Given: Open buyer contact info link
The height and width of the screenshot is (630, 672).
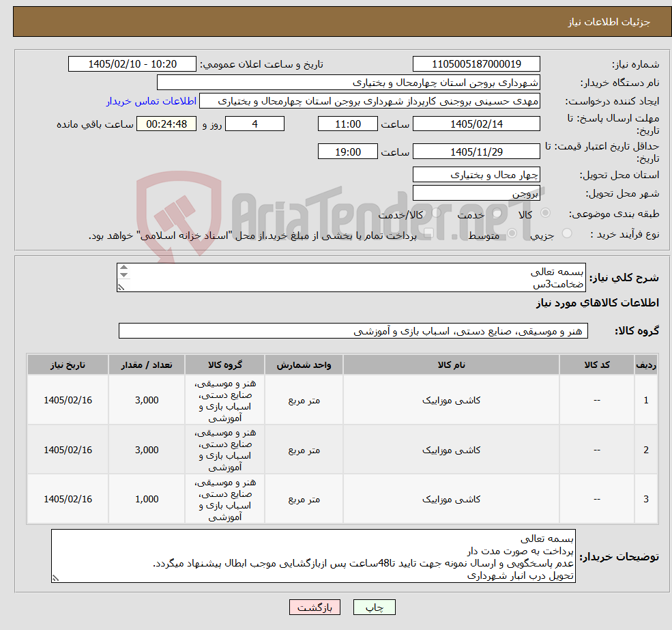Looking at the screenshot, I should click(151, 101).
